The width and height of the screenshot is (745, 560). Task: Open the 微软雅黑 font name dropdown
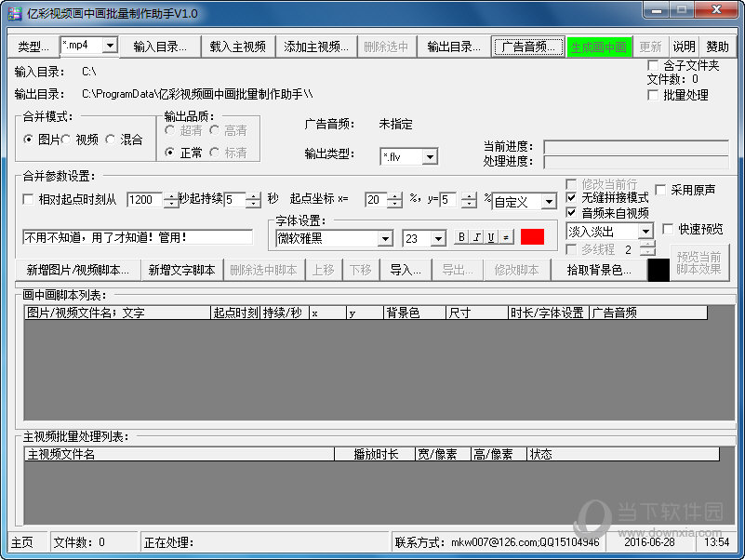click(385, 239)
